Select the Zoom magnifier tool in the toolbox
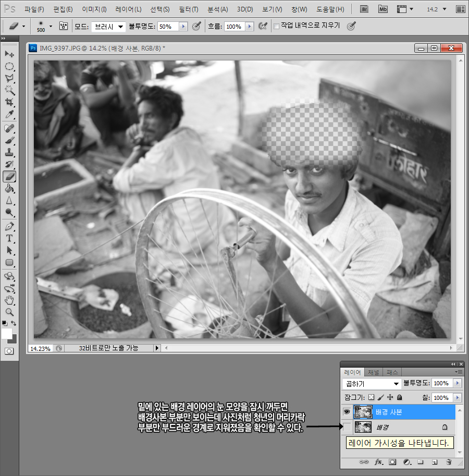This screenshot has height=476, width=469. (x=9, y=312)
